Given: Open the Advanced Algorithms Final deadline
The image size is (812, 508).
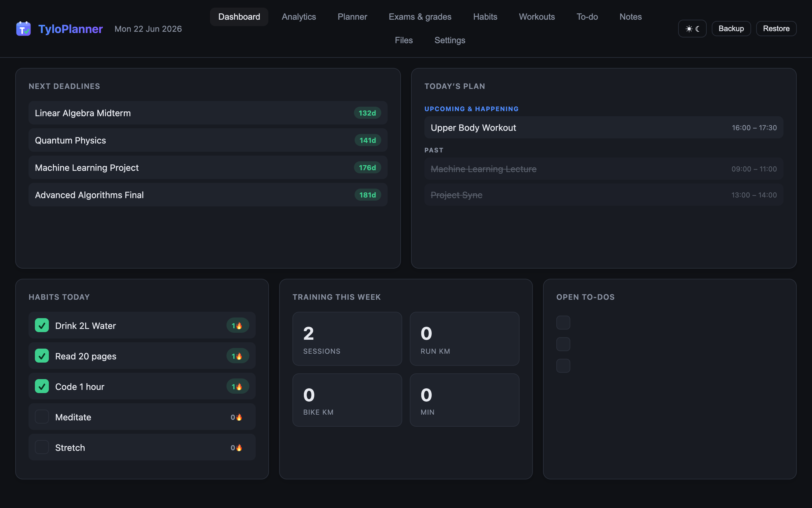Looking at the screenshot, I should pos(208,195).
